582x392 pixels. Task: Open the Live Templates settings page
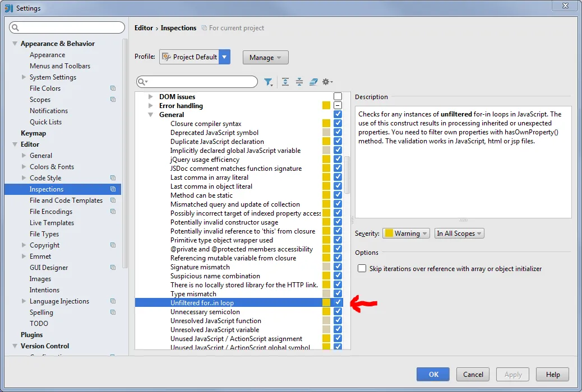[52, 223]
